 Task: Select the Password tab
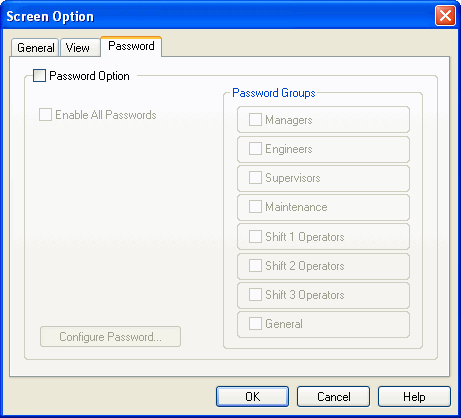(131, 46)
